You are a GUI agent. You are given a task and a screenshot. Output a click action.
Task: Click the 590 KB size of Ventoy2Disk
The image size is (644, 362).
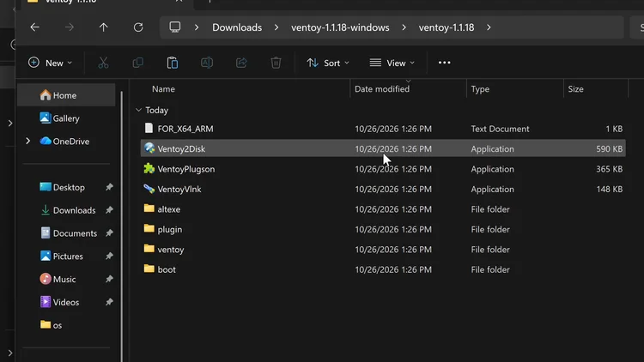(x=609, y=148)
